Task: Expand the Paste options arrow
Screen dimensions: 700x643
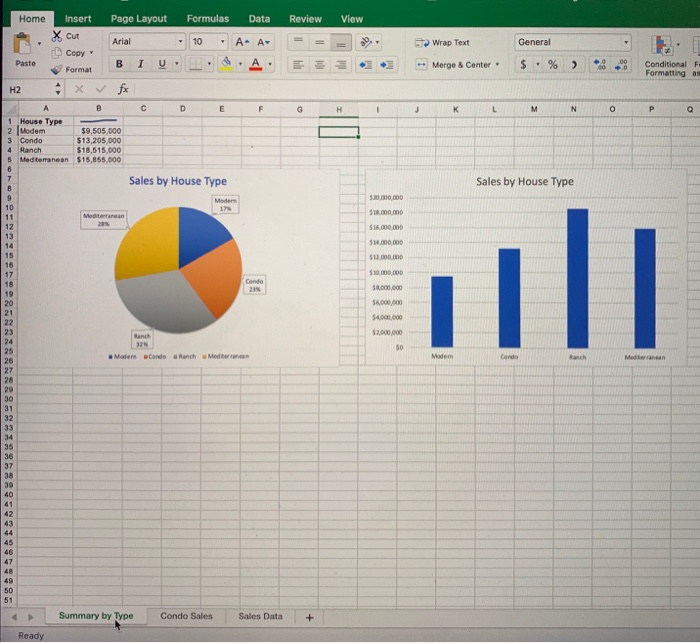Action: 39,43
